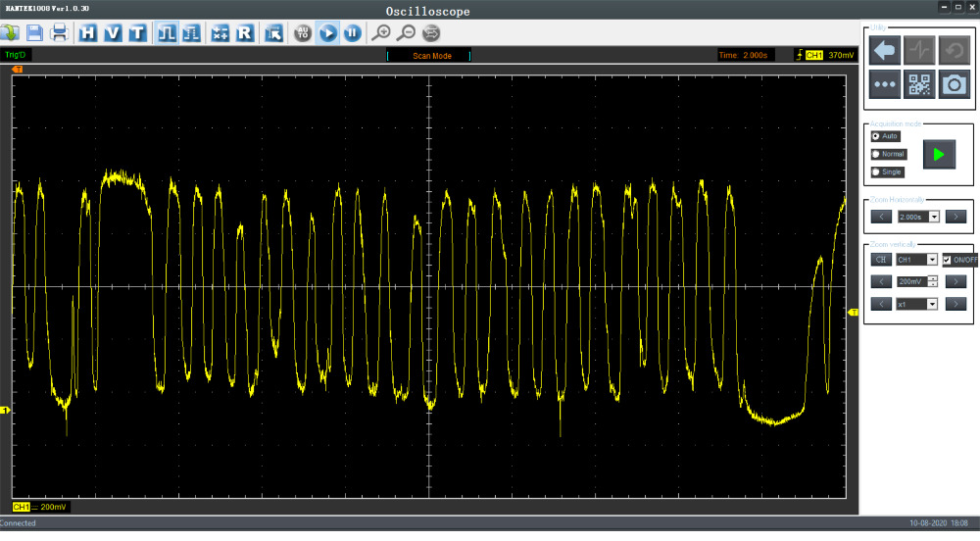Increase horizontal zoom with right arrow
The height and width of the screenshot is (541, 980).
coord(955,217)
